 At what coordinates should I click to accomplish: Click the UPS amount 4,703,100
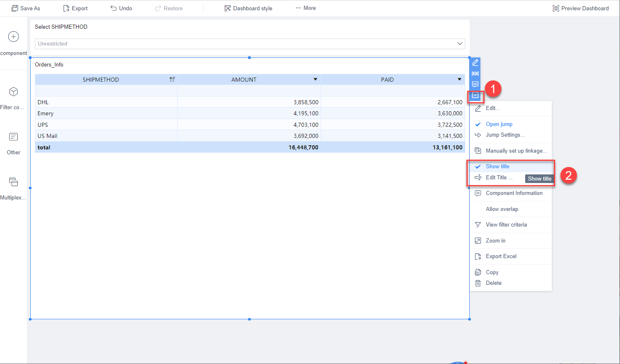306,125
